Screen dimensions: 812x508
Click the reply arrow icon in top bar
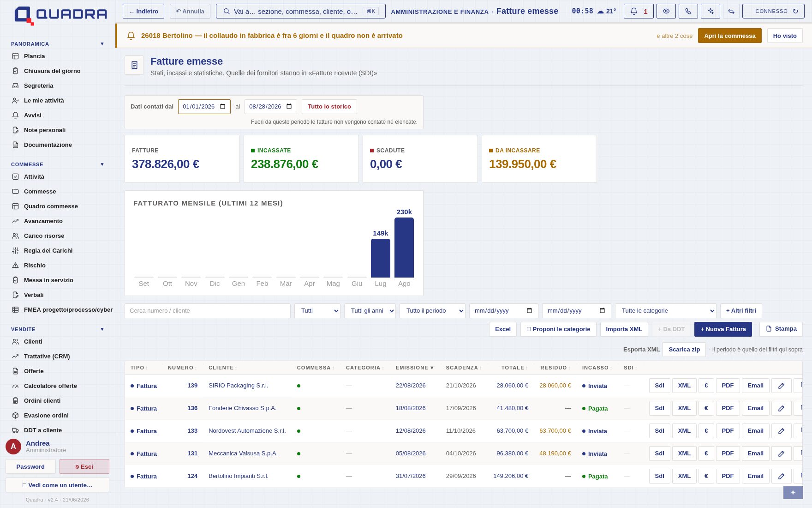(x=731, y=11)
